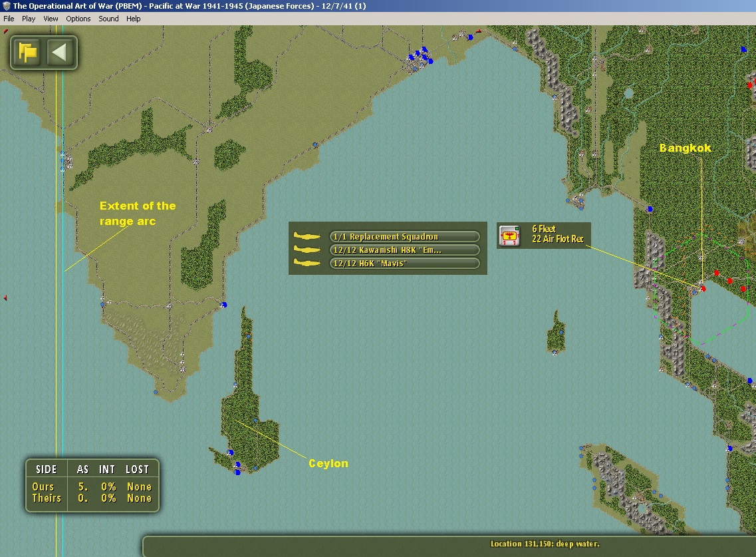756x557 pixels.
Task: Click the 6 Fleet unit counter icon
Action: pyautogui.click(x=509, y=236)
